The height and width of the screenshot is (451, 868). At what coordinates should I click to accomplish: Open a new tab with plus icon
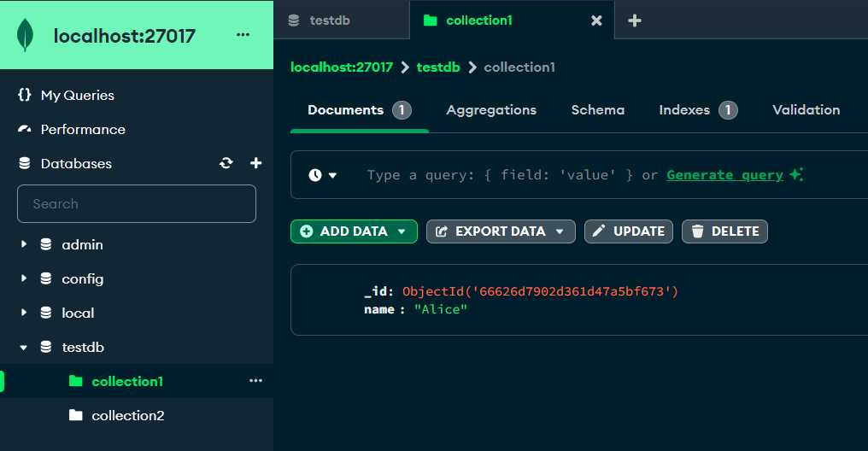635,20
